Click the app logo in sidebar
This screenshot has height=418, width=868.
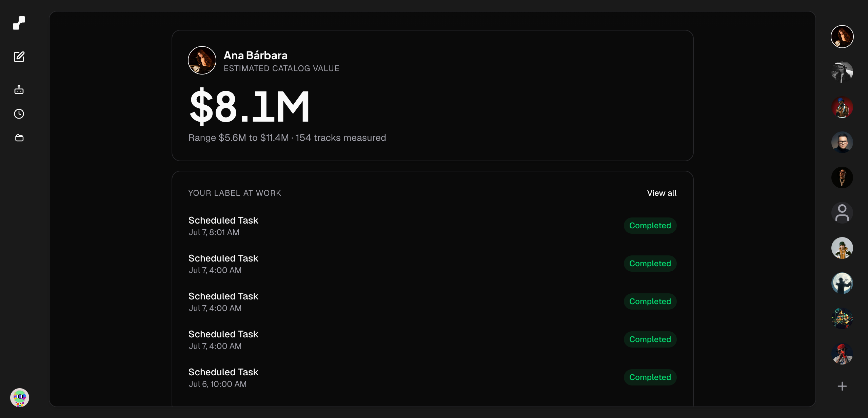tap(19, 23)
